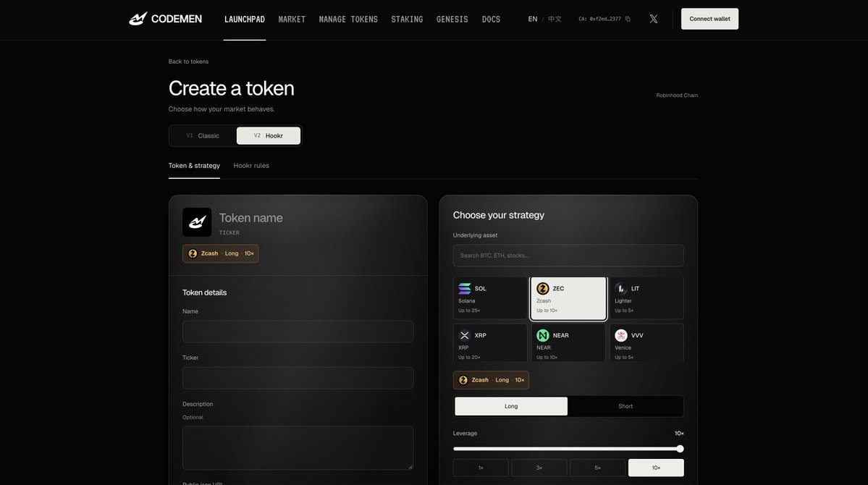Set leverage preset to 1×

481,468
